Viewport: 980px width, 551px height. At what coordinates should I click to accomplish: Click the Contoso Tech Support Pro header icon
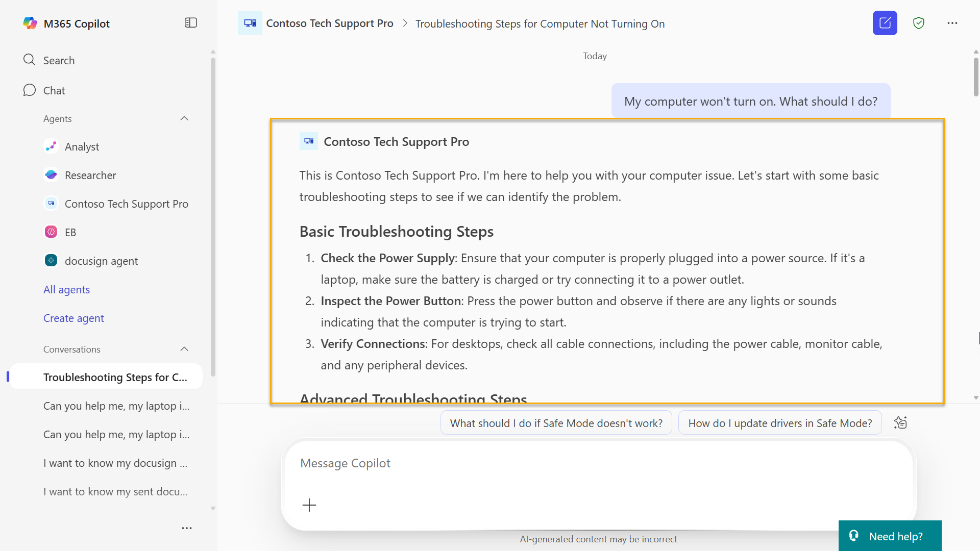pyautogui.click(x=250, y=23)
